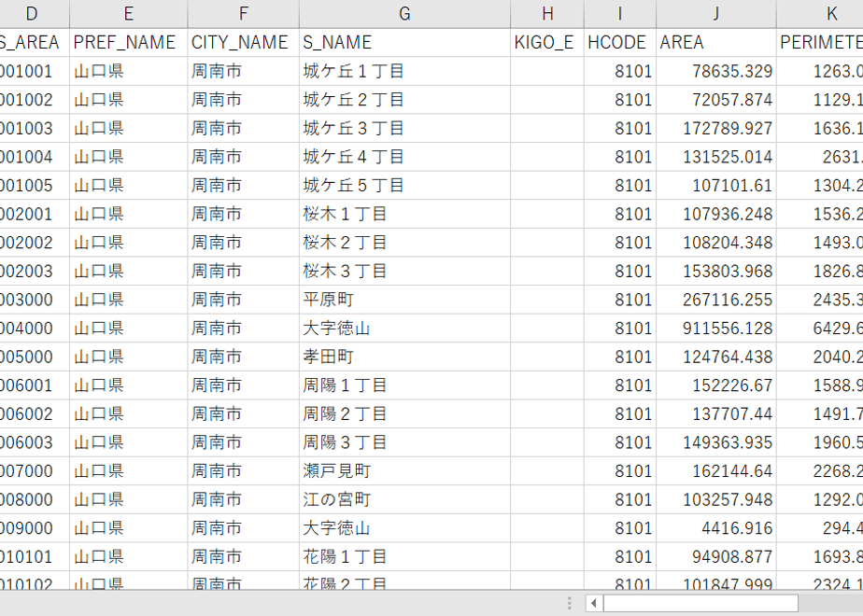Viewport: 863px width, 616px height.
Task: Select AREA value 911556.128
Action: point(716,329)
